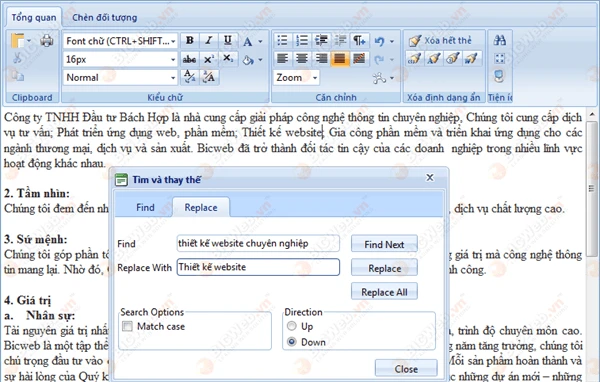This screenshot has height=382, width=600.
Task: Select the Down direction option
Action: coord(292,341)
